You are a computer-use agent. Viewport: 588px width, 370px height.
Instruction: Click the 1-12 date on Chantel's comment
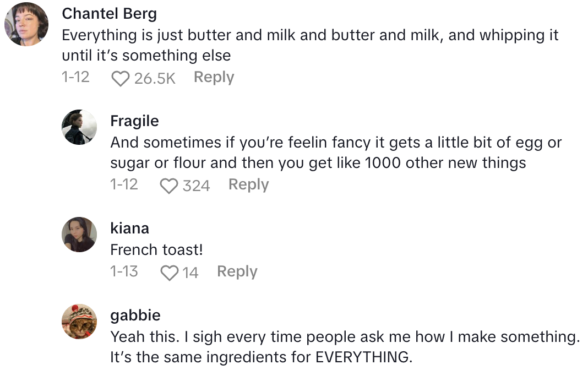coord(75,77)
